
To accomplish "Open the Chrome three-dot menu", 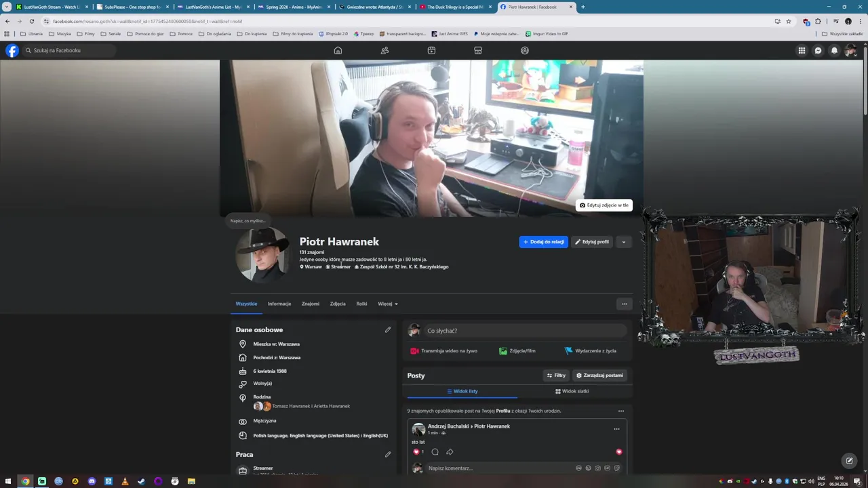I will tap(860, 21).
